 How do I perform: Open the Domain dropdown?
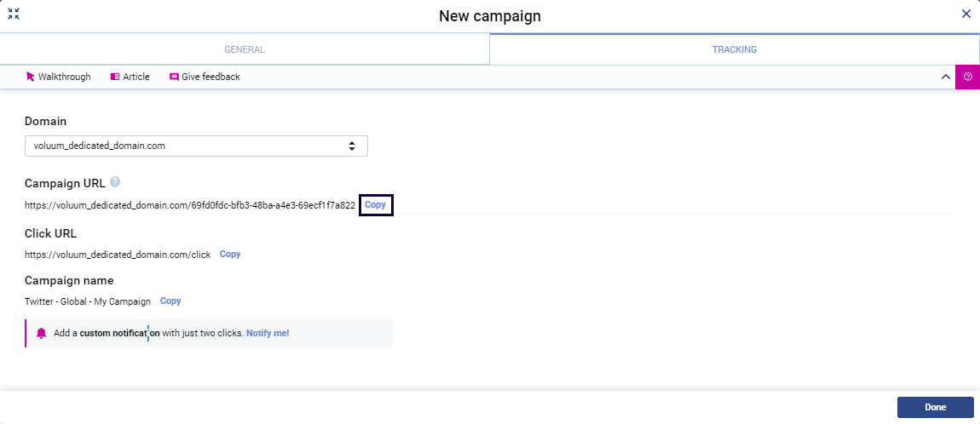tap(196, 146)
